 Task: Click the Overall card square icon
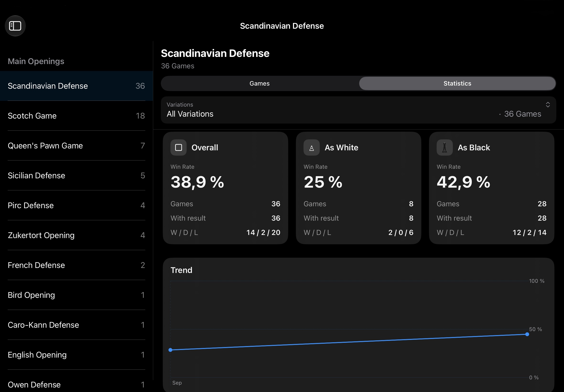[179, 148]
